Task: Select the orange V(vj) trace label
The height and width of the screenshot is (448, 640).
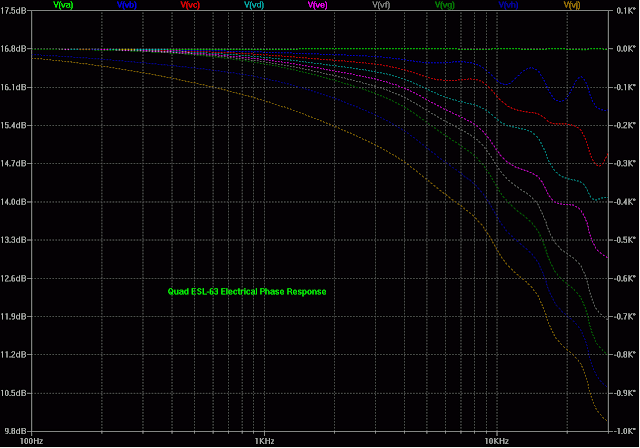Action: (x=572, y=5)
